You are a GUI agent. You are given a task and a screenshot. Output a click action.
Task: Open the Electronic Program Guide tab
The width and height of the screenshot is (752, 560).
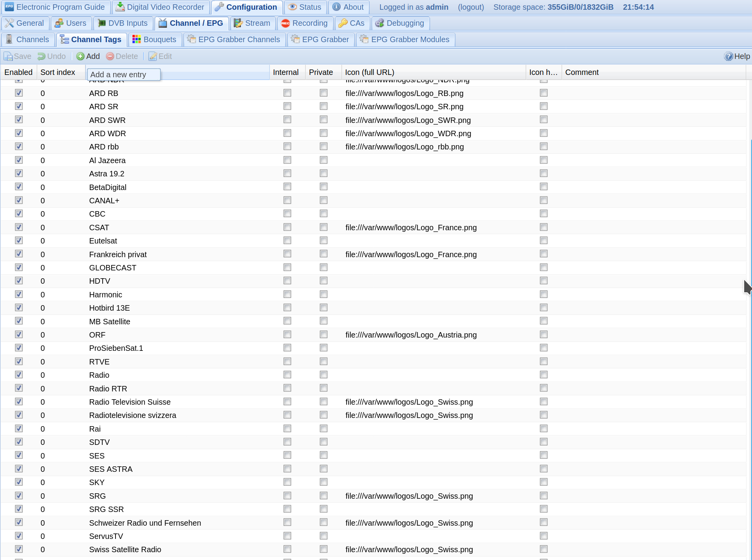[x=55, y=7]
